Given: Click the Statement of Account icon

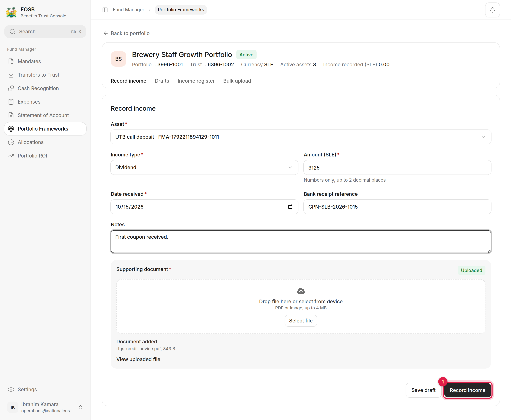Looking at the screenshot, I should (x=11, y=115).
